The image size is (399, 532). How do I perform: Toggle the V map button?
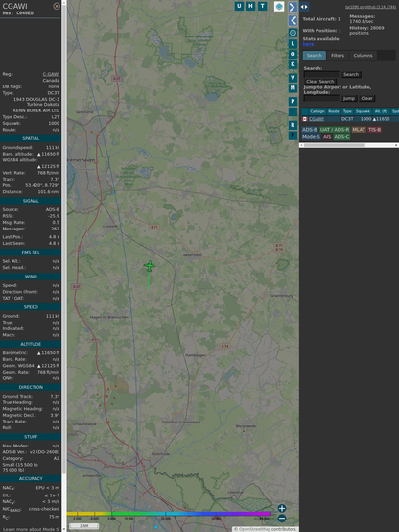[293, 78]
